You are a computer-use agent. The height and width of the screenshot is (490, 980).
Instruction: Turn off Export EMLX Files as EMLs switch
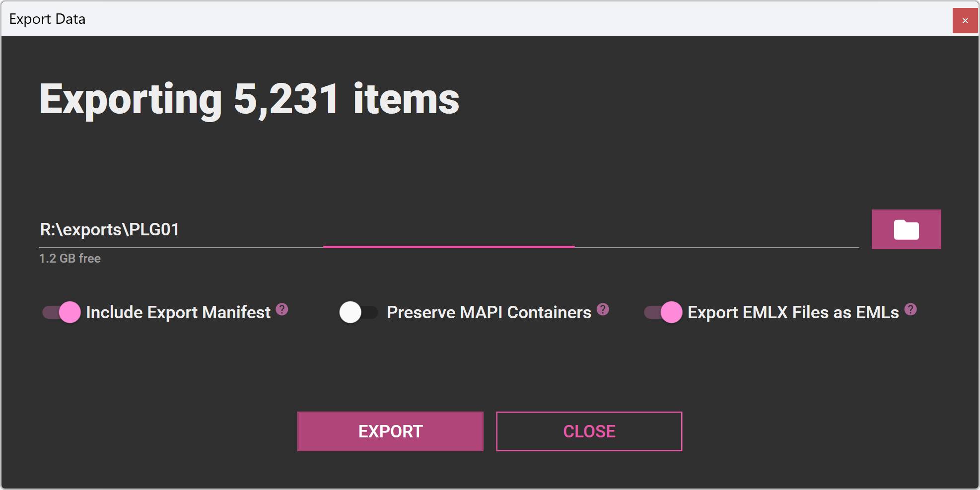tap(663, 312)
